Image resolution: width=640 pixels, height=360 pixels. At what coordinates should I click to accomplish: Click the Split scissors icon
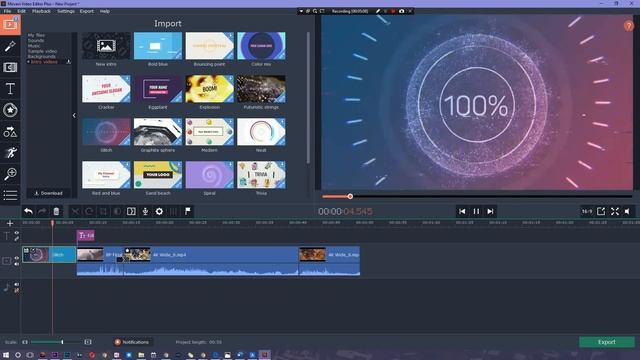coord(75,211)
